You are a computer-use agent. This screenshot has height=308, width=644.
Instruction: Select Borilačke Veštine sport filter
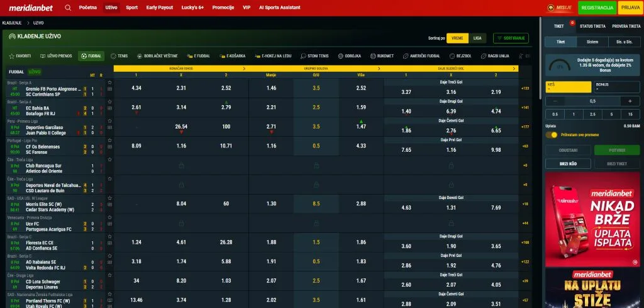point(157,56)
